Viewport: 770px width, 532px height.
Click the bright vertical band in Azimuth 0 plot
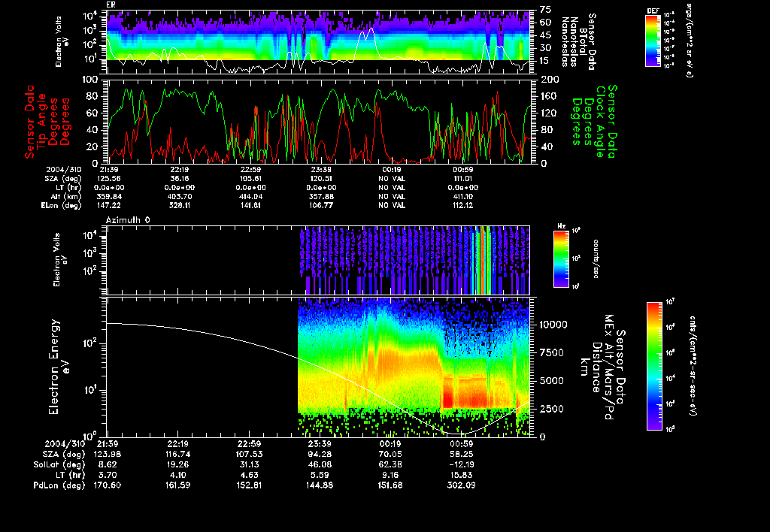tap(484, 259)
